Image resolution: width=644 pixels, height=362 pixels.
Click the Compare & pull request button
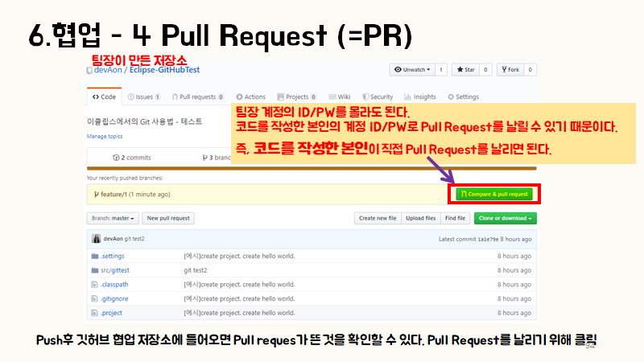pyautogui.click(x=493, y=194)
